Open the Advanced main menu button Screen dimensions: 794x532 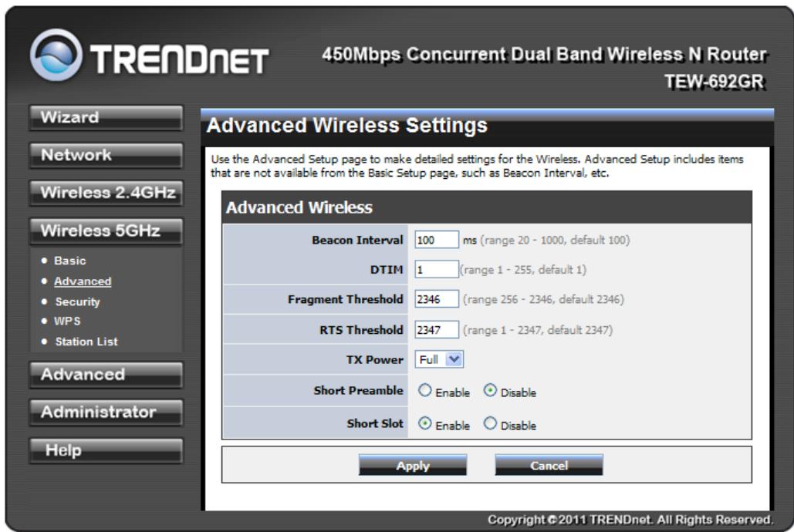(x=106, y=375)
